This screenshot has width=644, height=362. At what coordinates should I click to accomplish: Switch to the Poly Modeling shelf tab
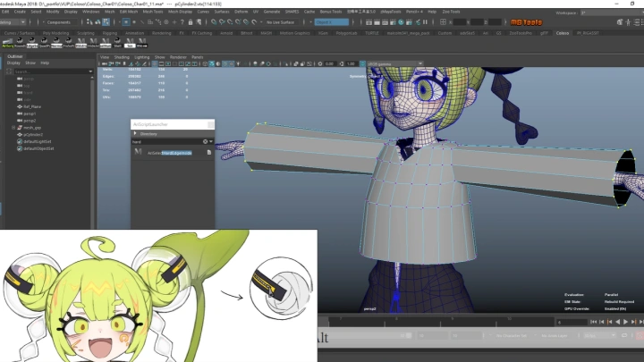coord(55,33)
